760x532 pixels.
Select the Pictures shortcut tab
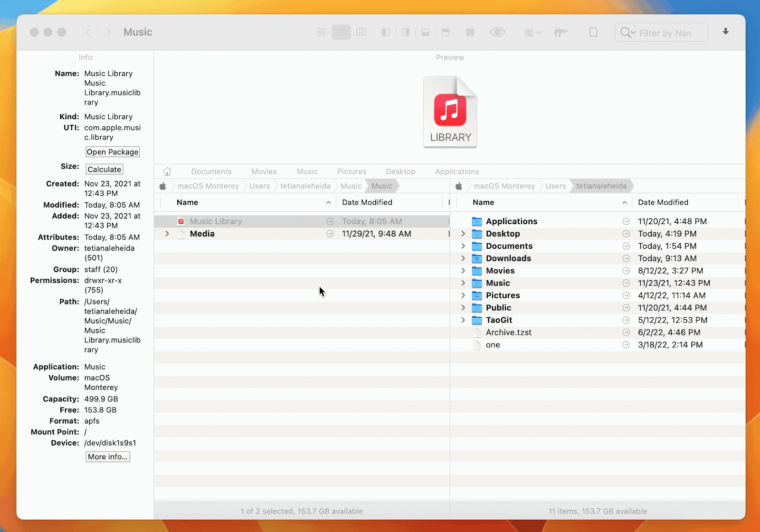point(351,171)
